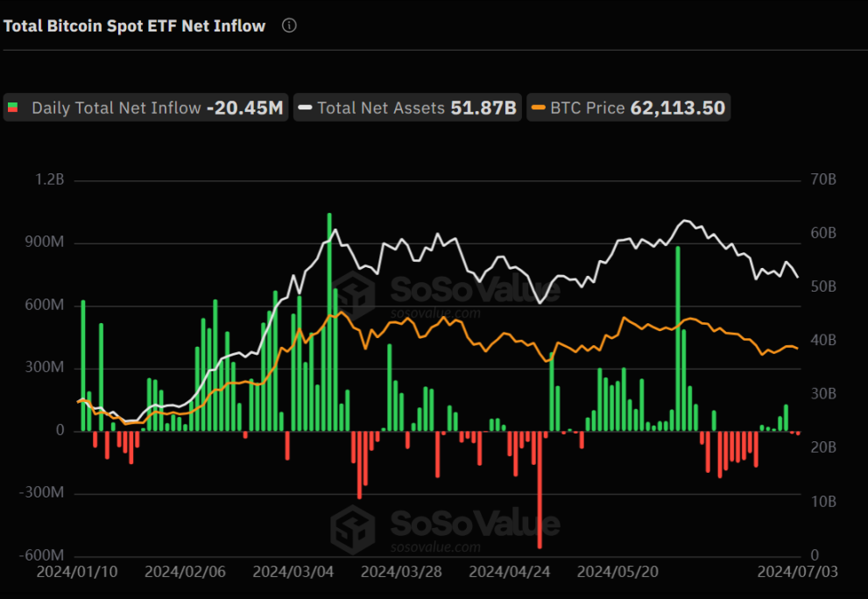Click the Total Bitcoin Spot ETF Net Inflow title
Image resolution: width=868 pixels, height=599 pixels.
[135, 26]
